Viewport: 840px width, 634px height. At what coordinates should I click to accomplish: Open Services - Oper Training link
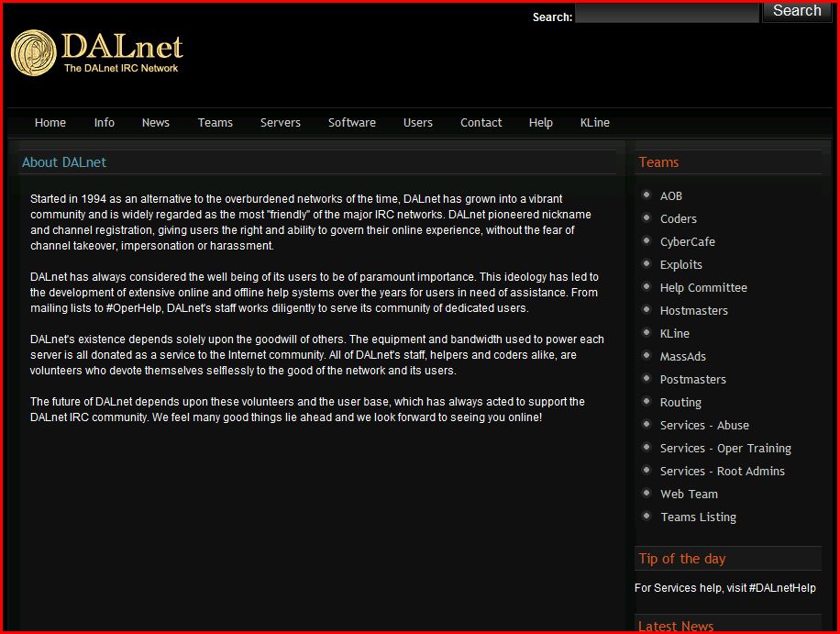pyautogui.click(x=725, y=449)
